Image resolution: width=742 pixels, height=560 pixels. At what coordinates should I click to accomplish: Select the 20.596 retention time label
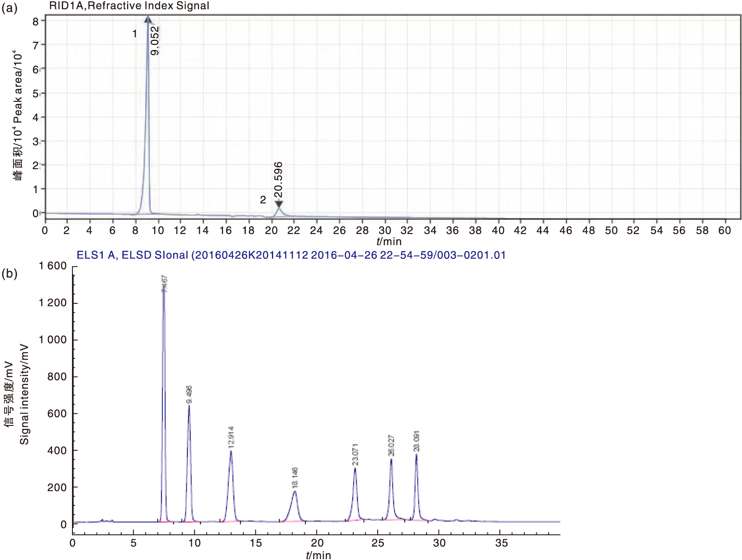pos(279,179)
